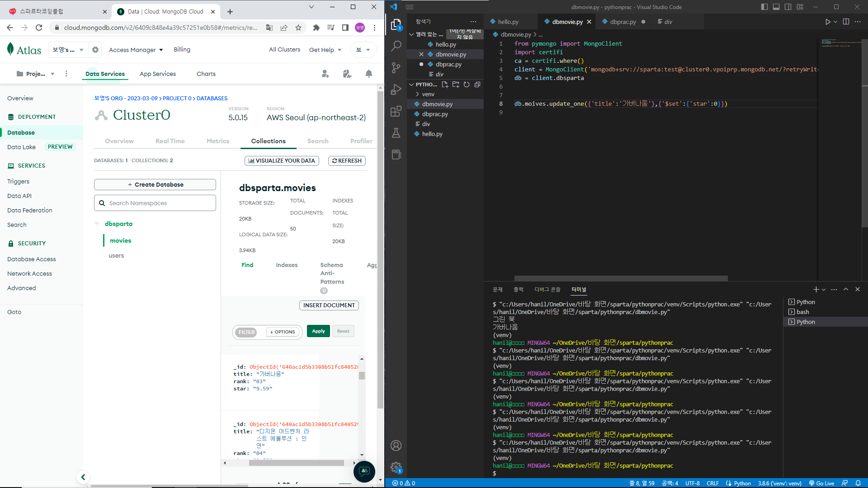Viewport: 868px width, 488px height.
Task: Open the Atlas organization selector dropdown
Action: click(68, 50)
